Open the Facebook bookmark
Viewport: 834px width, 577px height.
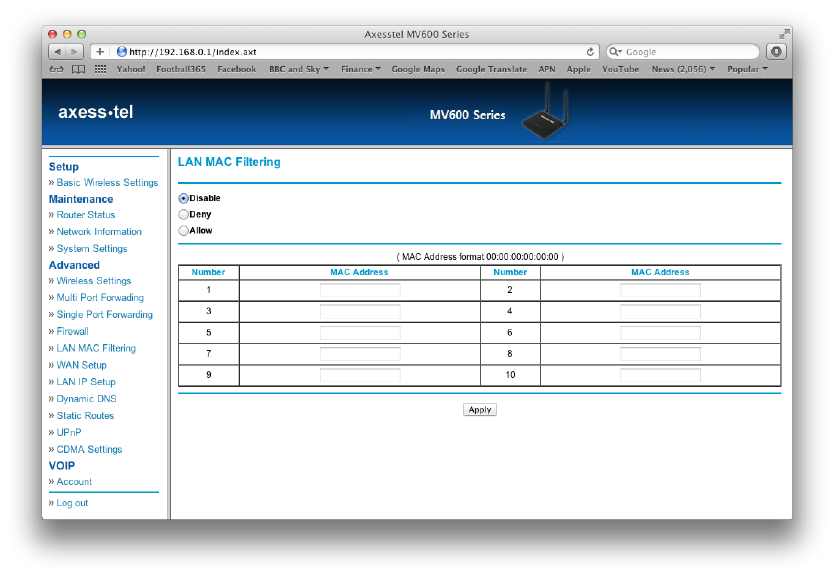tap(237, 69)
